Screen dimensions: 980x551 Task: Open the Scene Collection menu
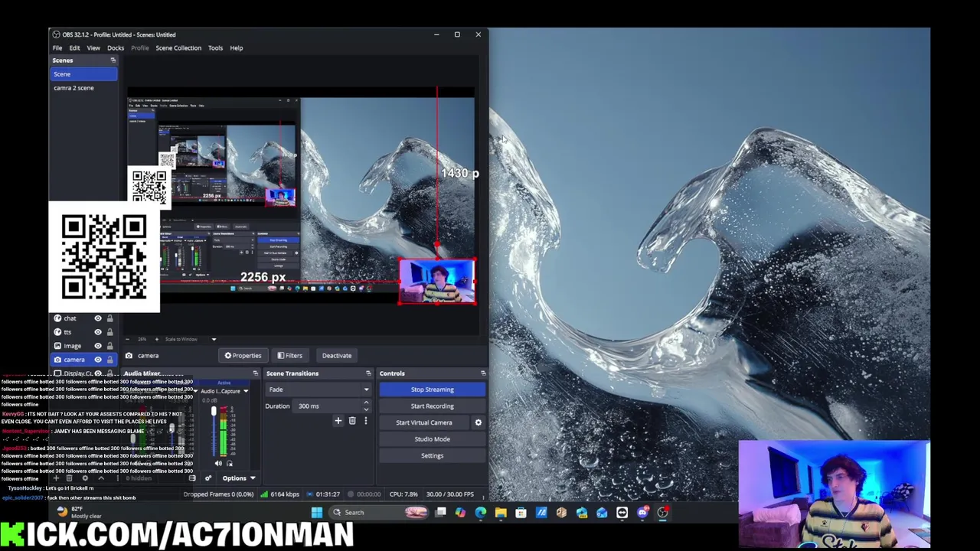(x=178, y=47)
